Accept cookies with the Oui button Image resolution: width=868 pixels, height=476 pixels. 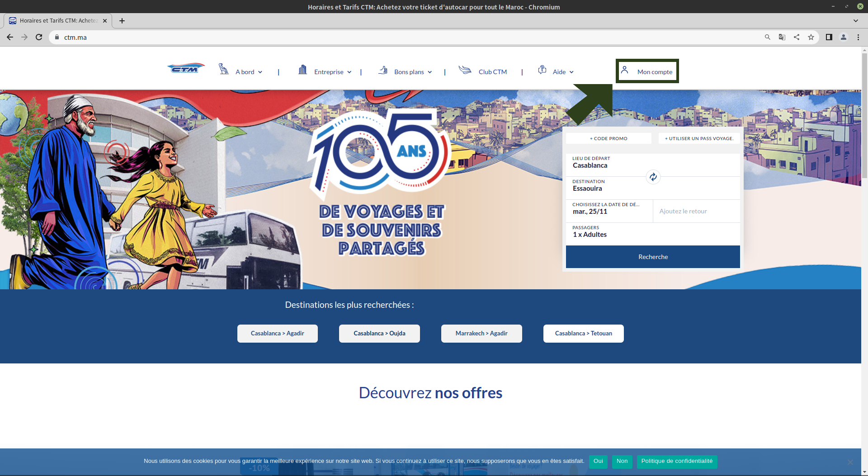598,461
